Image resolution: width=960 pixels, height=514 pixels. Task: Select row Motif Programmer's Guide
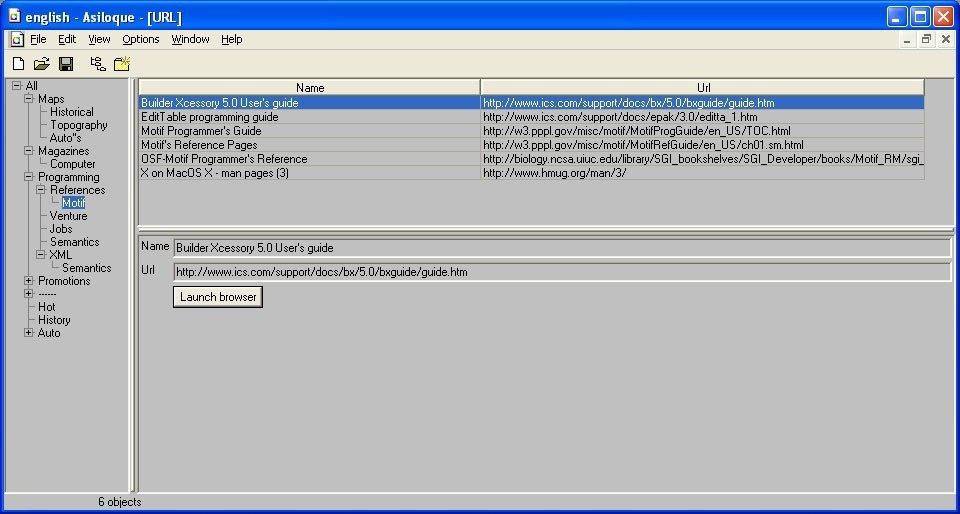(531, 131)
